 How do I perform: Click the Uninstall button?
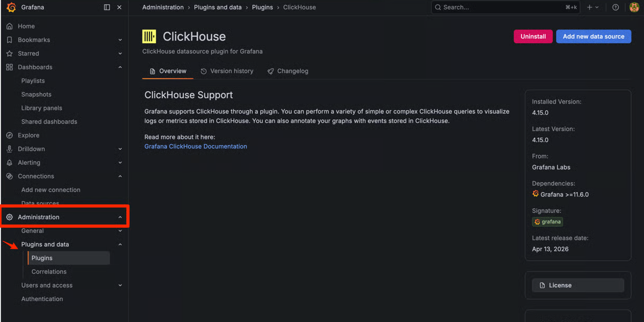533,36
